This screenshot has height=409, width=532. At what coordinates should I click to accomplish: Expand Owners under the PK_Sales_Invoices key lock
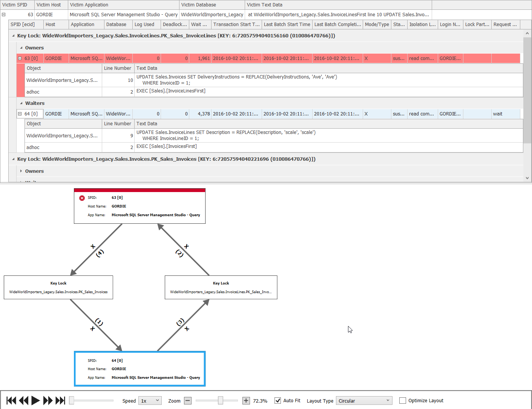click(21, 171)
